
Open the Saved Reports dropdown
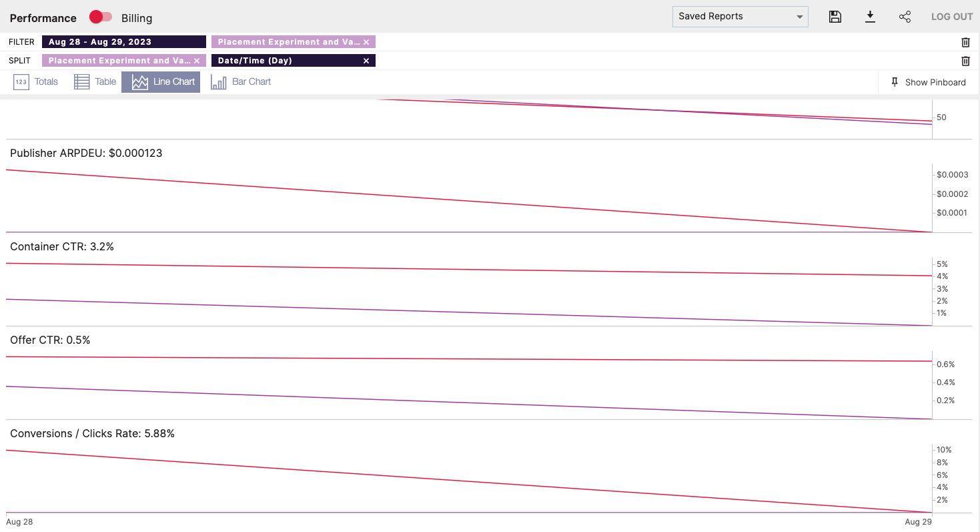740,17
